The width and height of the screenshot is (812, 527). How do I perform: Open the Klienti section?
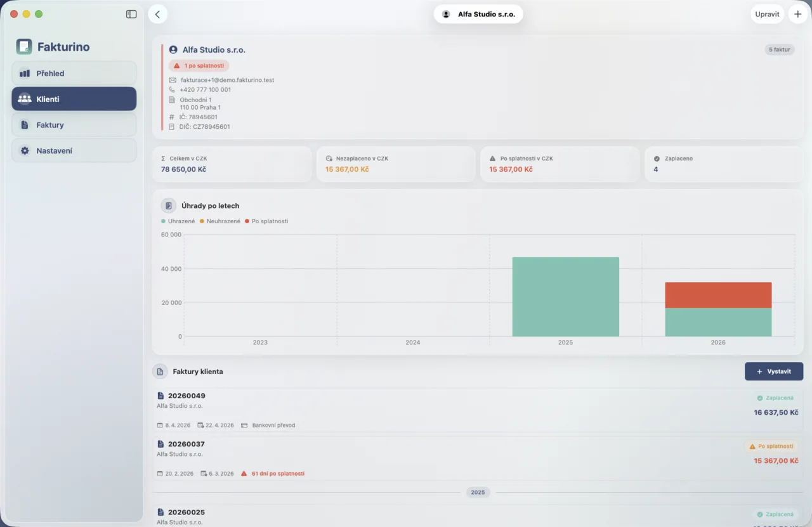pos(74,99)
